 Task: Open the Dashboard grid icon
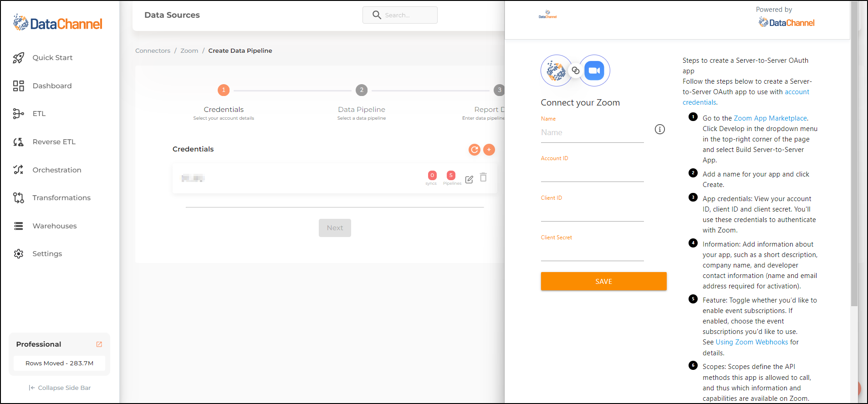tap(18, 86)
